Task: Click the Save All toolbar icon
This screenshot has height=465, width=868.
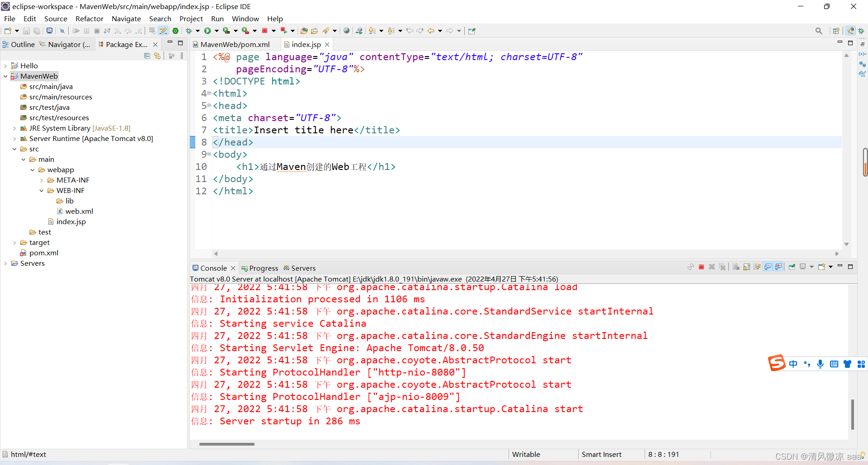Action: coord(37,31)
